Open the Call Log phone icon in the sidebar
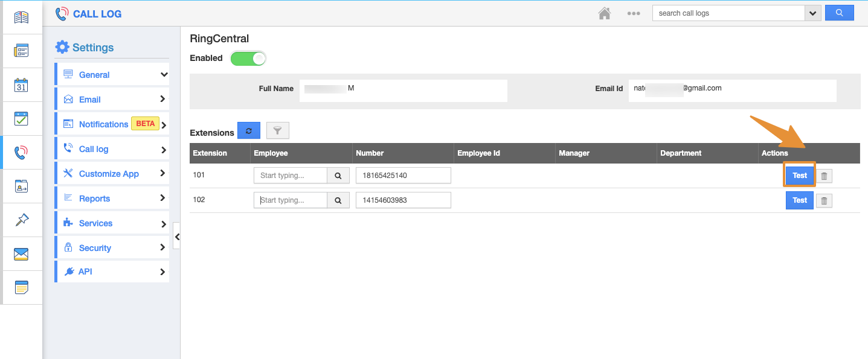 tap(21, 152)
